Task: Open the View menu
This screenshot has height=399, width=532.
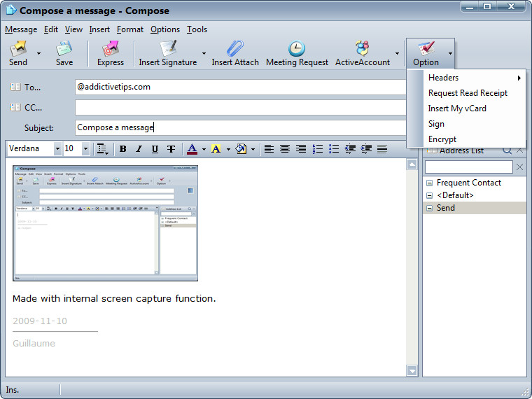Action: click(73, 29)
